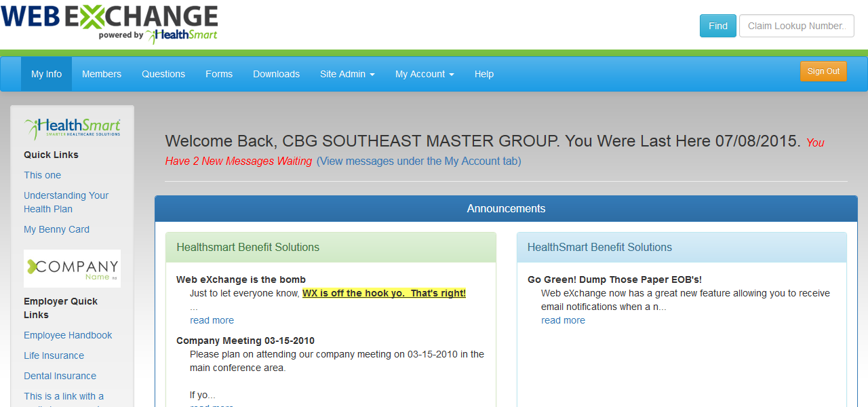Click the 'Quick Links' heading
The image size is (868, 407).
click(x=51, y=155)
